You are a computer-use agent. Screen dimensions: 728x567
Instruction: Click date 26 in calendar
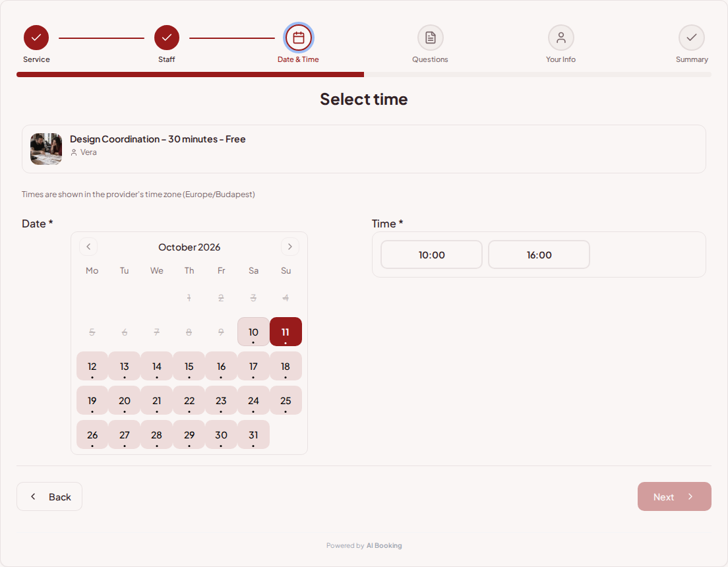tap(92, 434)
